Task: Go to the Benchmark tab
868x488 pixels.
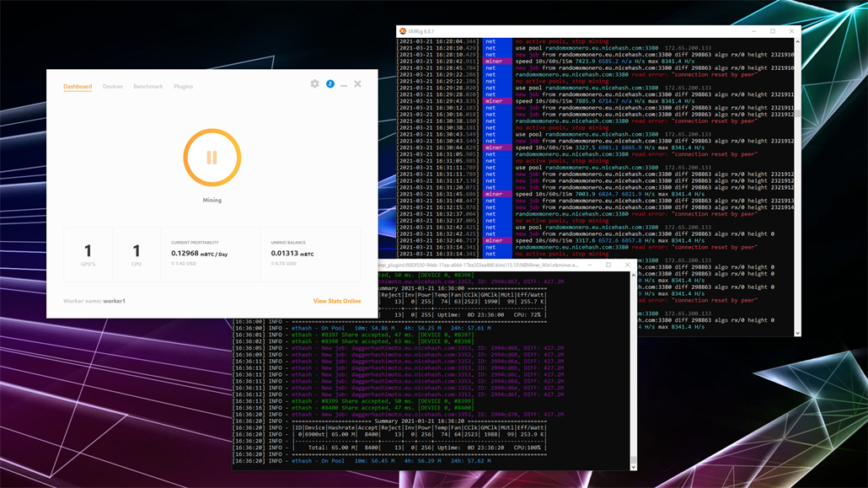Action: tap(147, 87)
